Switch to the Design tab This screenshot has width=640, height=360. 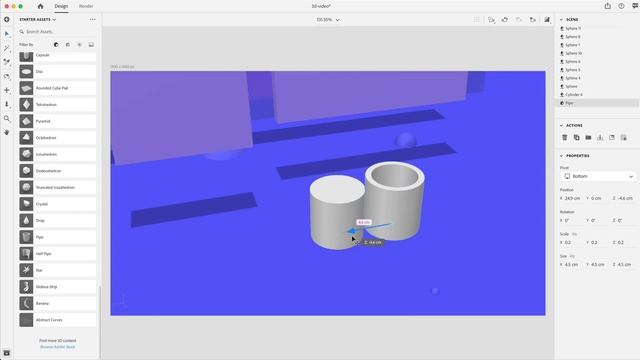pyautogui.click(x=61, y=6)
